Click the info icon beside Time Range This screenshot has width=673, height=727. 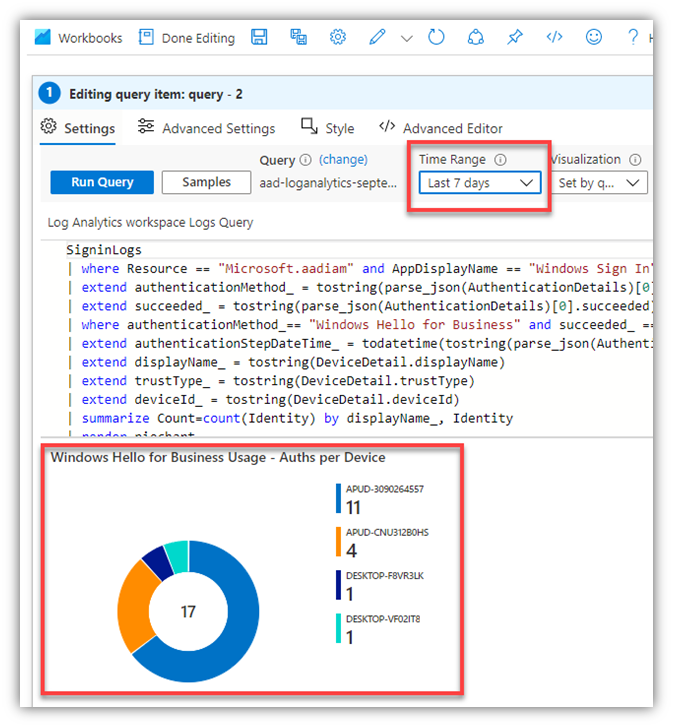click(x=500, y=160)
